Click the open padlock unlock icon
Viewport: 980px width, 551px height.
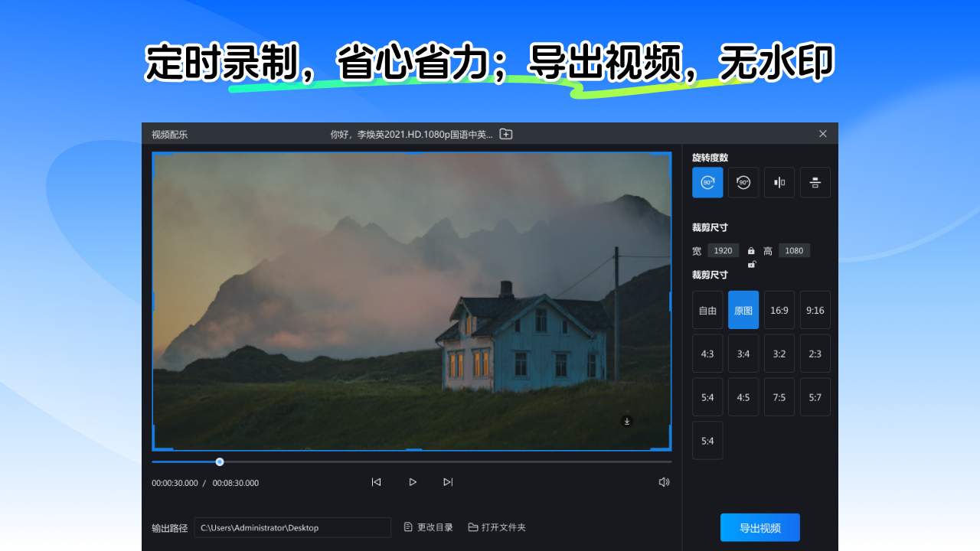coord(752,264)
